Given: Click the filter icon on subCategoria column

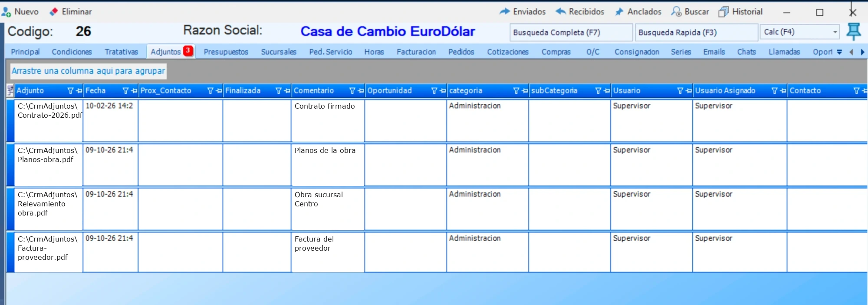Looking at the screenshot, I should [x=598, y=91].
